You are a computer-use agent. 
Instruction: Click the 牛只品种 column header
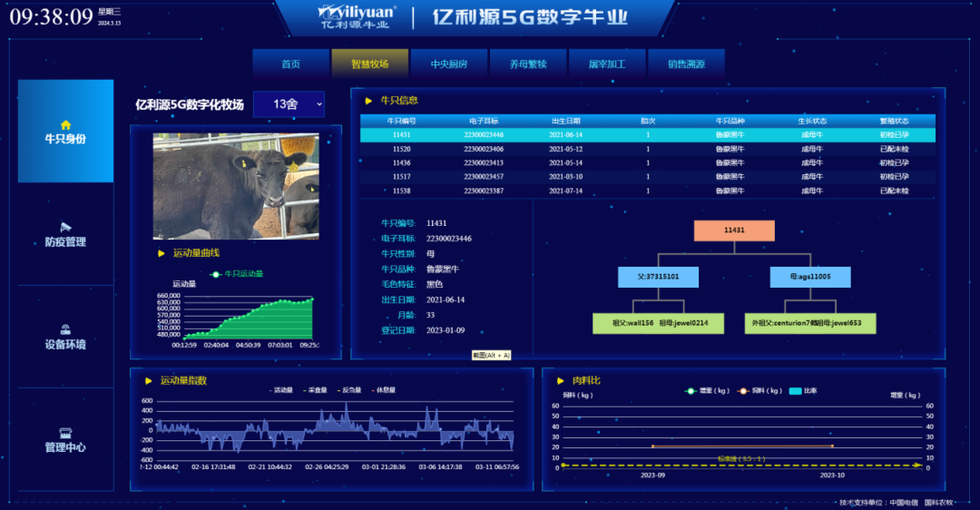730,122
